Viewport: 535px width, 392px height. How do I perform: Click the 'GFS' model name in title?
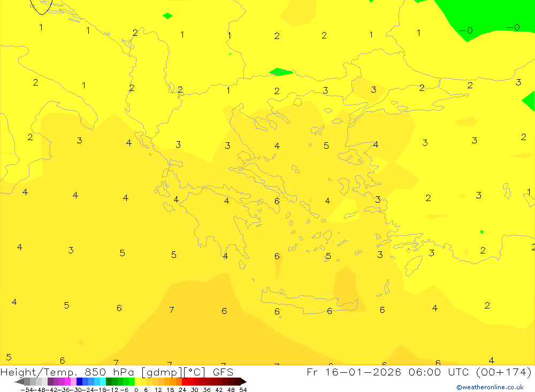click(223, 372)
